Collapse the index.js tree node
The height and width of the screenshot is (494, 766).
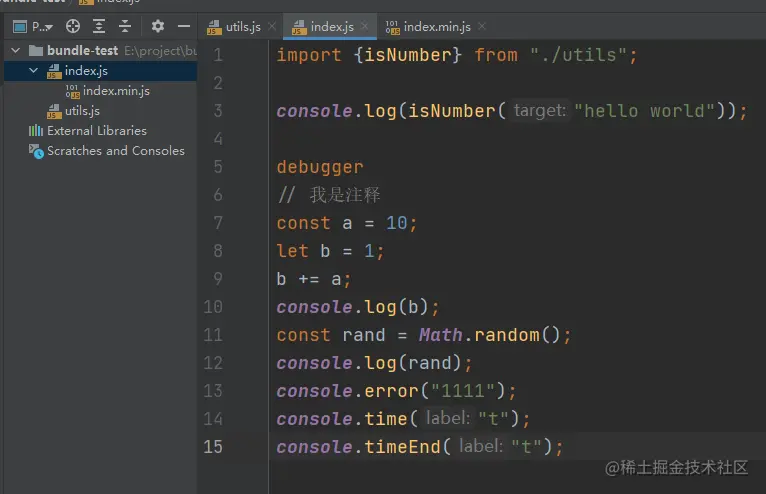[33, 70]
